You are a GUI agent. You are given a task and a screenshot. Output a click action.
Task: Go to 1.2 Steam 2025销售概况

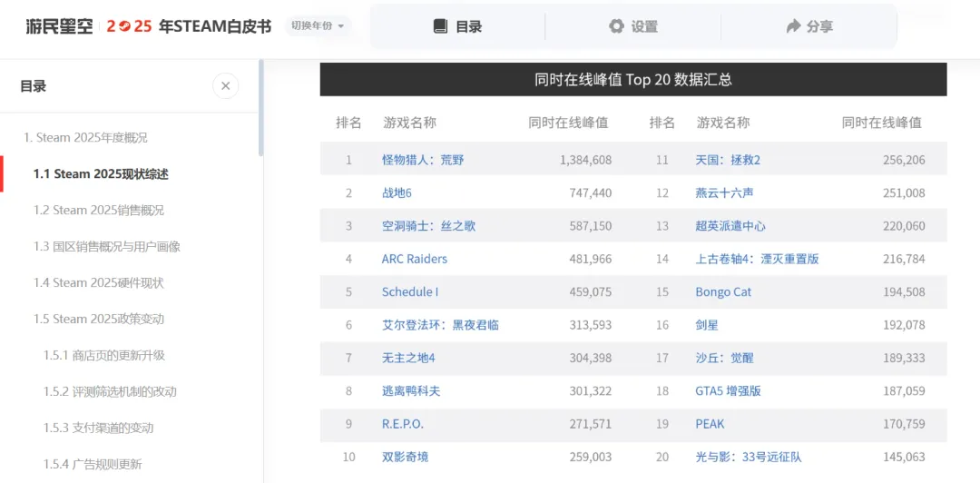[x=99, y=211]
